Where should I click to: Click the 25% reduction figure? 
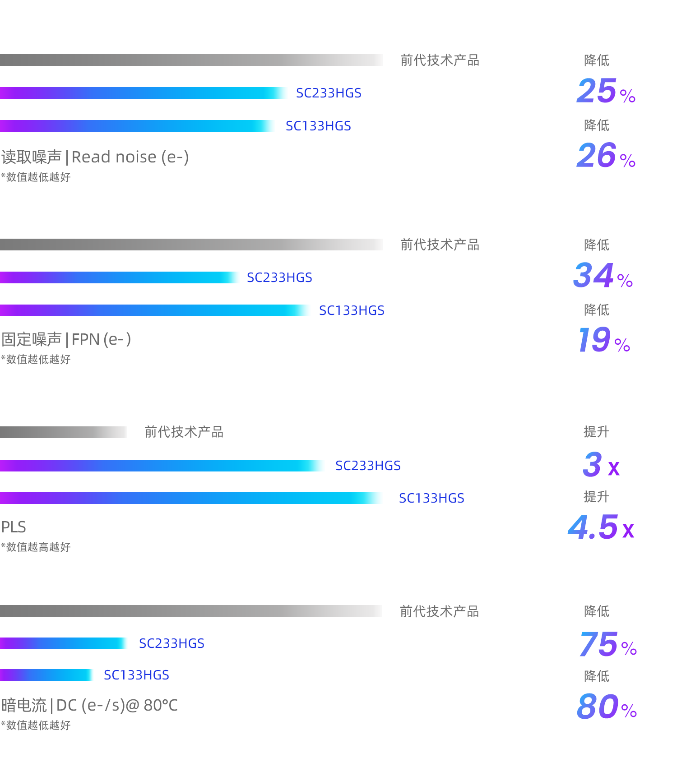[x=606, y=91]
